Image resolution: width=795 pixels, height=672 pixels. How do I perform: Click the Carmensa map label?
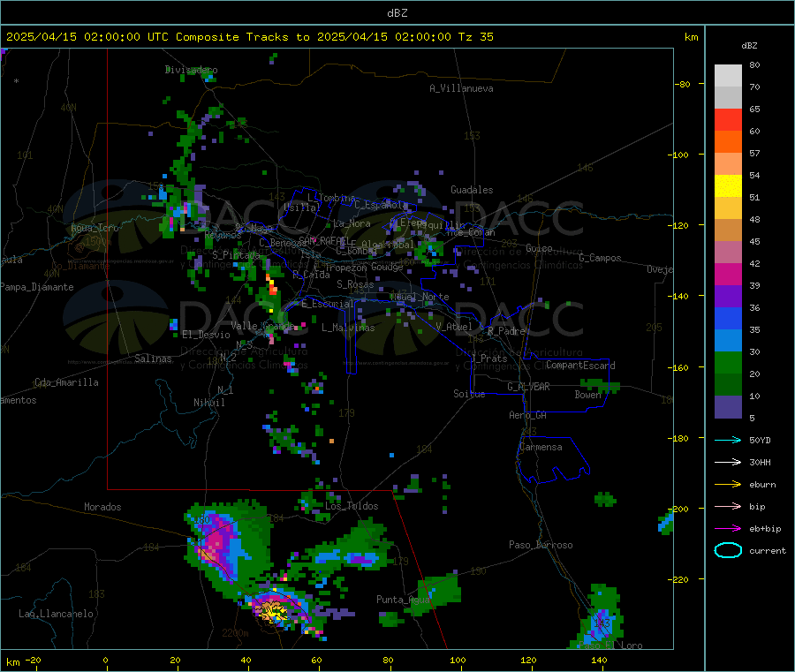[x=541, y=447]
